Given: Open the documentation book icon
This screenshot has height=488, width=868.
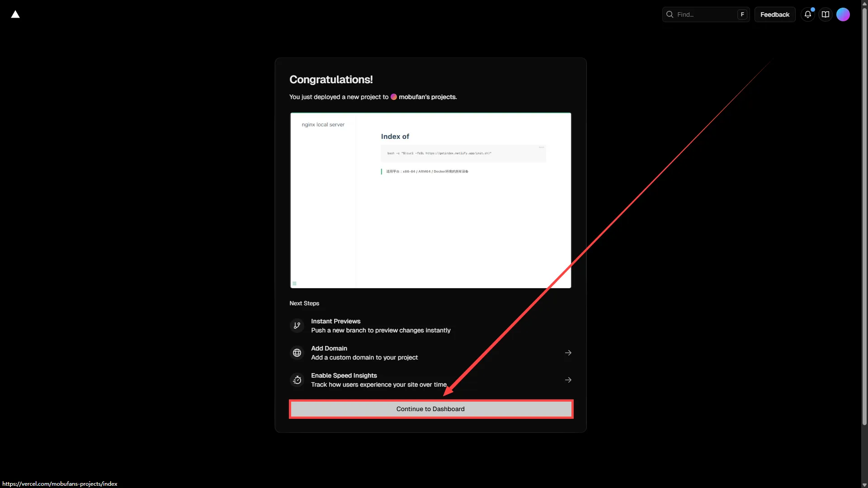Looking at the screenshot, I should click(x=825, y=14).
